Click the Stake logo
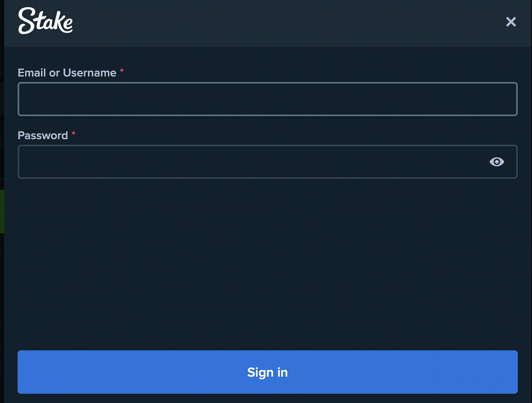532x403 pixels. [x=45, y=21]
